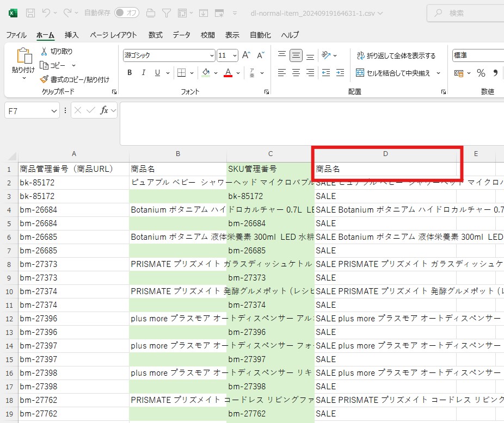Expand the underline style dropdown arrow

168,73
